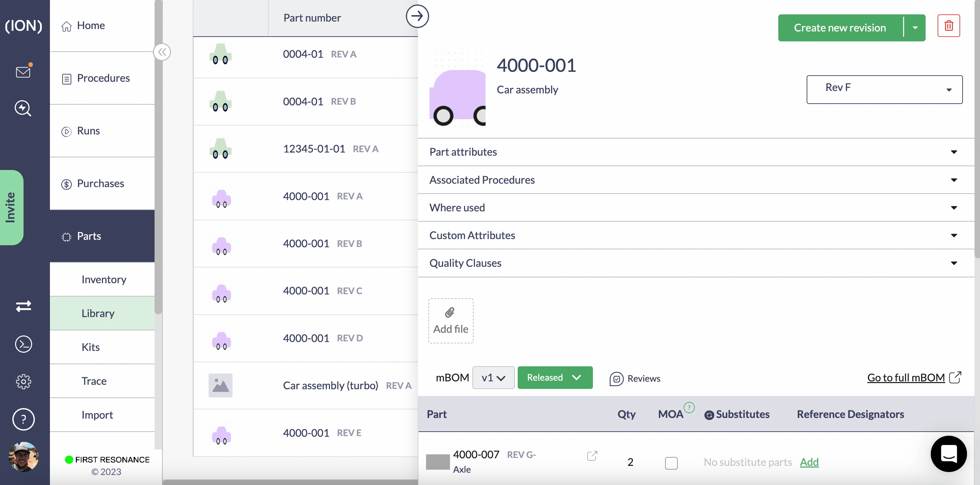Click the arrow icon to close the panel
Viewport: 980px width, 485px height.
click(x=417, y=16)
